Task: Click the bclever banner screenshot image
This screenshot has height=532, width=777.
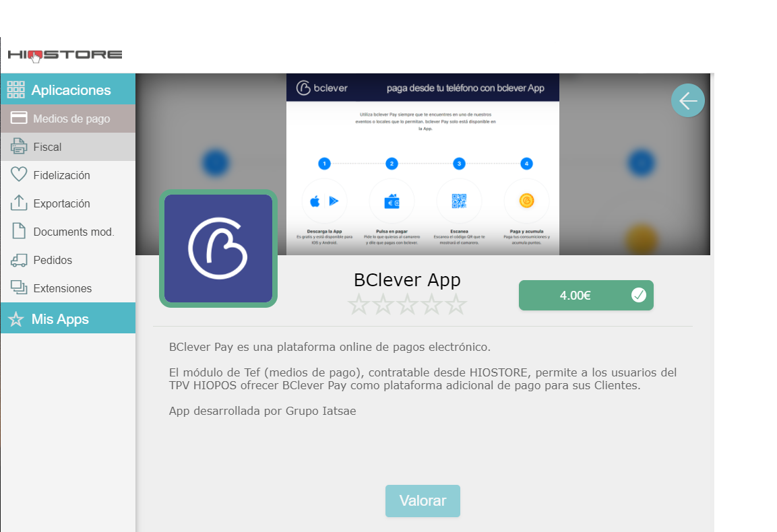Action: pyautogui.click(x=423, y=164)
